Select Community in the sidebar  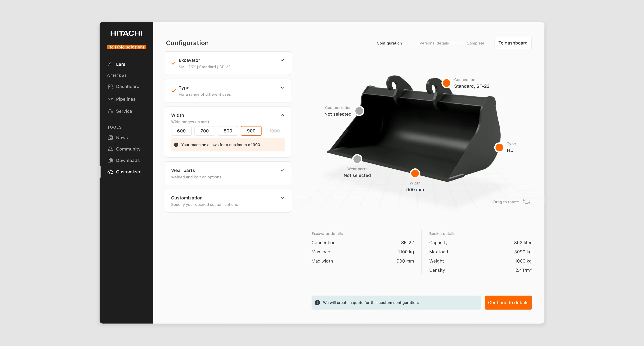(128, 149)
